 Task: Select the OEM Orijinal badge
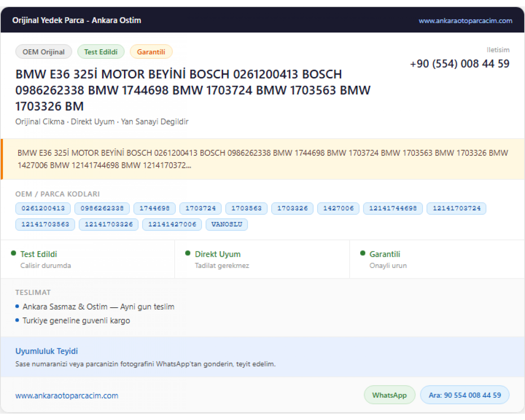click(x=43, y=52)
